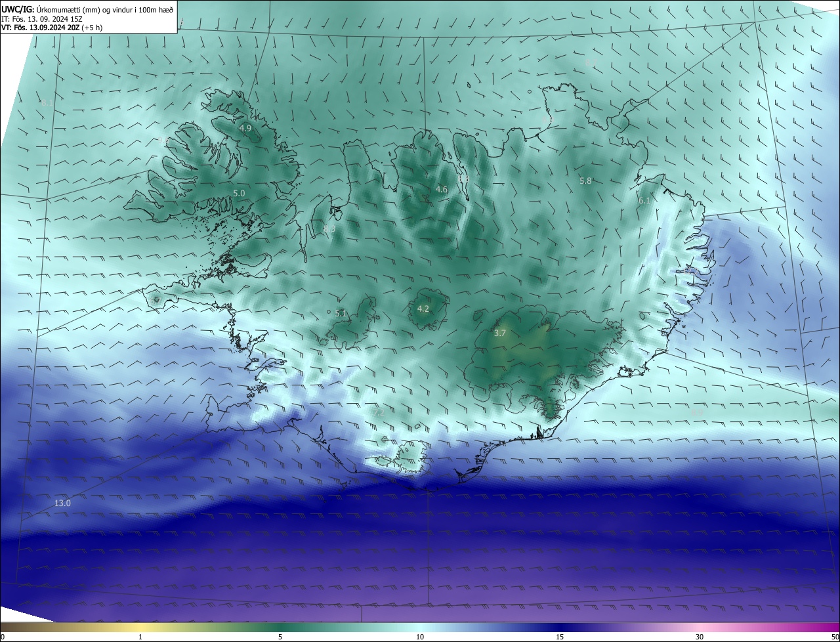Click the 4.2 value over the central glacier

pyautogui.click(x=423, y=309)
